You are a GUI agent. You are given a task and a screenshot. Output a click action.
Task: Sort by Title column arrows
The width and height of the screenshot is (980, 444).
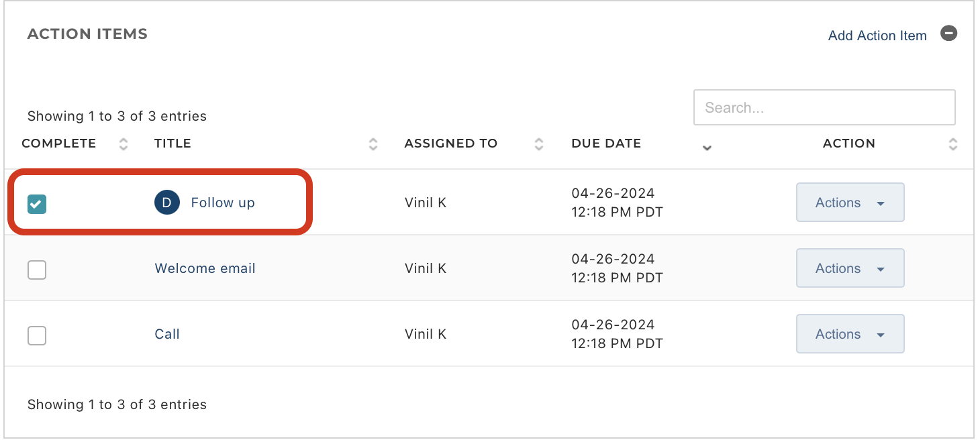click(x=373, y=144)
